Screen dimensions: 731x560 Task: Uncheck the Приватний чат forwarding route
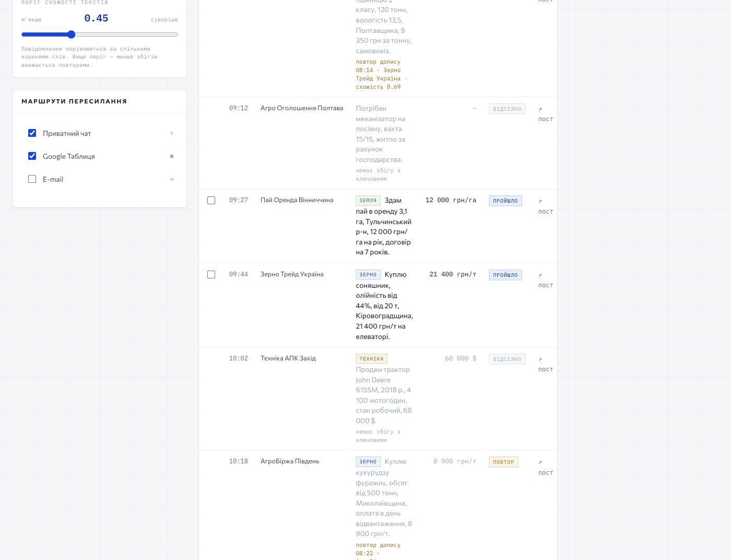pos(32,133)
